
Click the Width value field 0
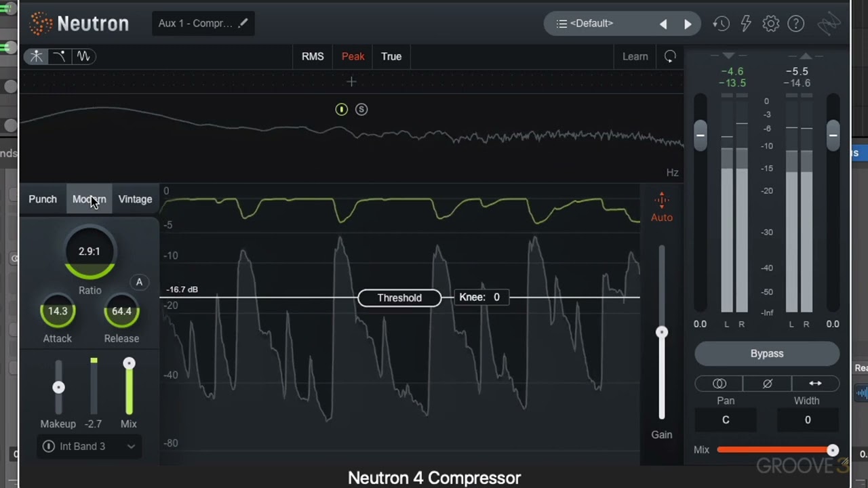click(x=808, y=420)
